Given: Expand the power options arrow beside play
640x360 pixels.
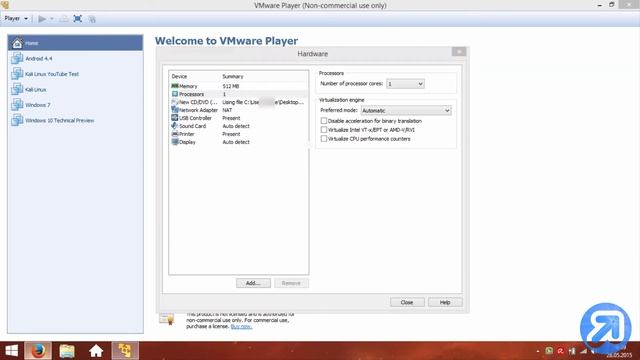Looking at the screenshot, I should [x=52, y=19].
